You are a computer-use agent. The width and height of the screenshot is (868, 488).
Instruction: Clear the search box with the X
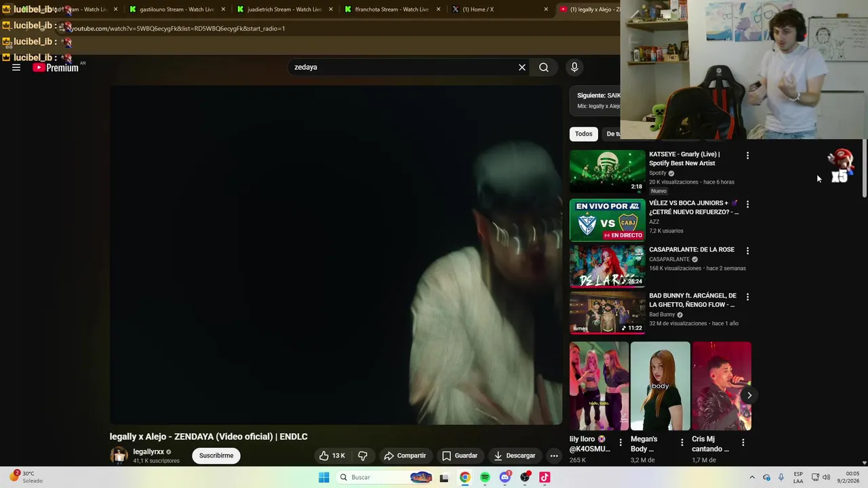522,67
